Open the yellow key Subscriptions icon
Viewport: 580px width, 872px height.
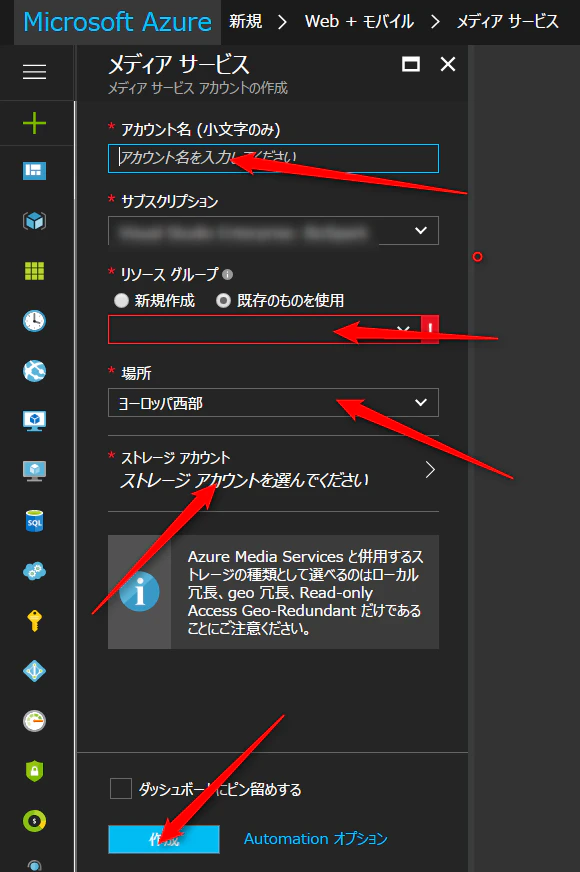point(34,621)
